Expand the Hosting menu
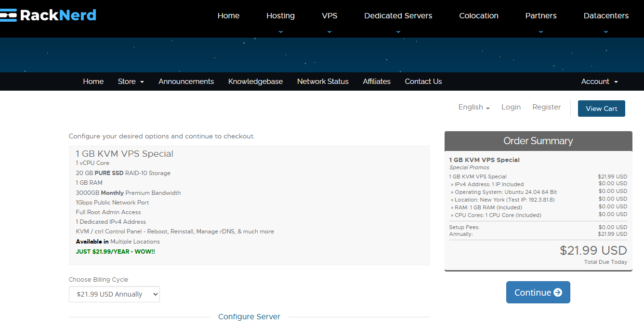 click(280, 15)
